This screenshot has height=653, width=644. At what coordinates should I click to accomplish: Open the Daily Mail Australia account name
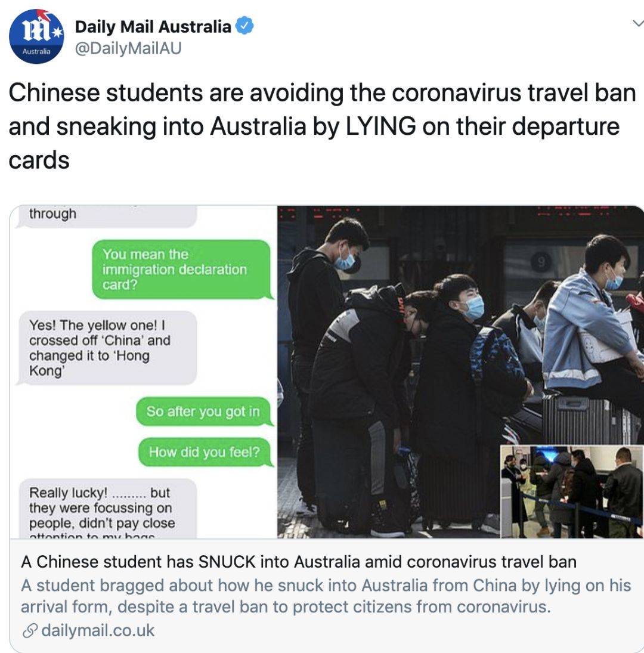[x=153, y=27]
